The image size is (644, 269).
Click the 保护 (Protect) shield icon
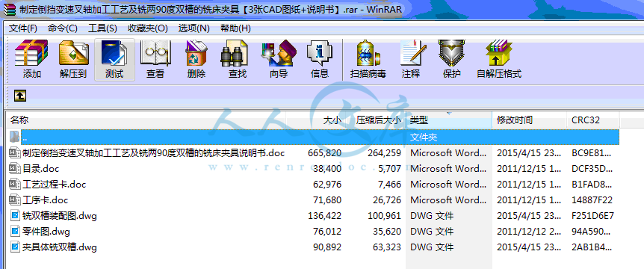coord(451,53)
